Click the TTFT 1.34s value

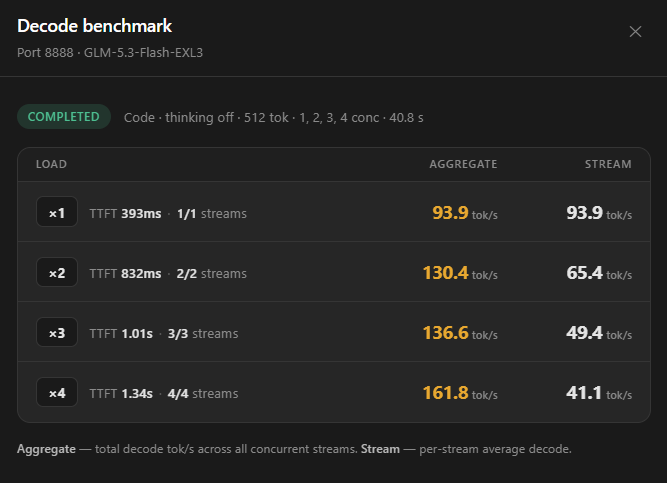(x=121, y=394)
